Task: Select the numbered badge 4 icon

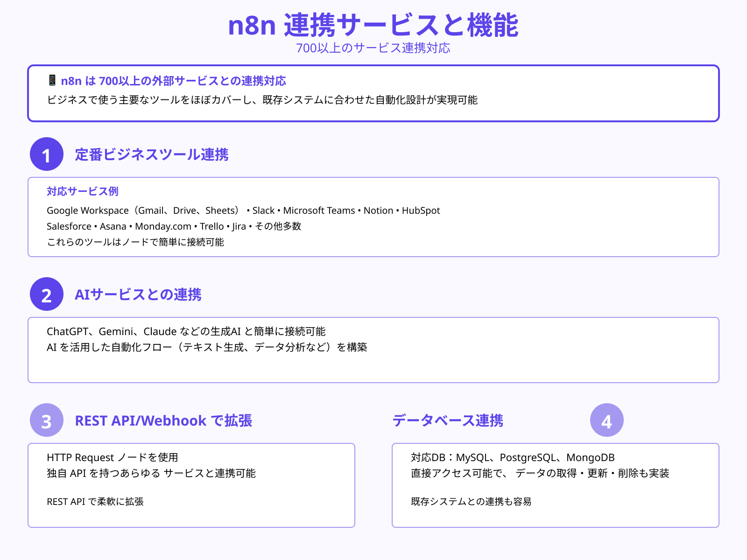Action: pos(606,421)
